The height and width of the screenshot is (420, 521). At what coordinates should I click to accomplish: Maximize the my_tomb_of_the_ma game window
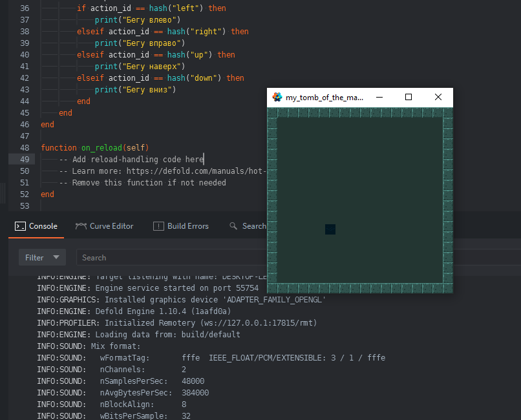409,97
